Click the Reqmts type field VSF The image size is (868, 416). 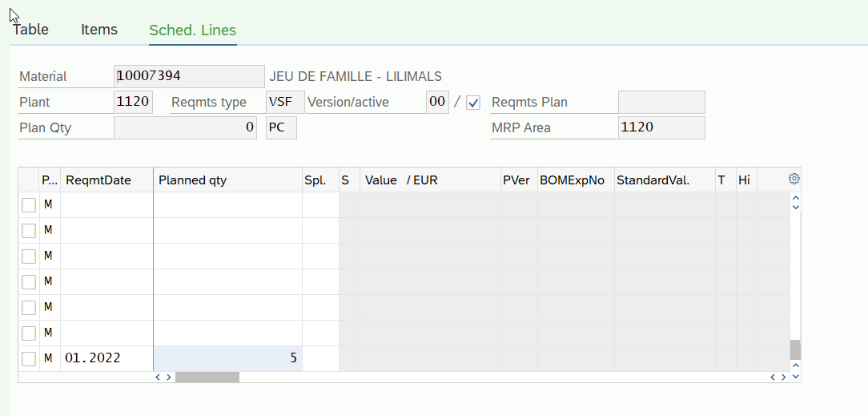[x=285, y=102]
